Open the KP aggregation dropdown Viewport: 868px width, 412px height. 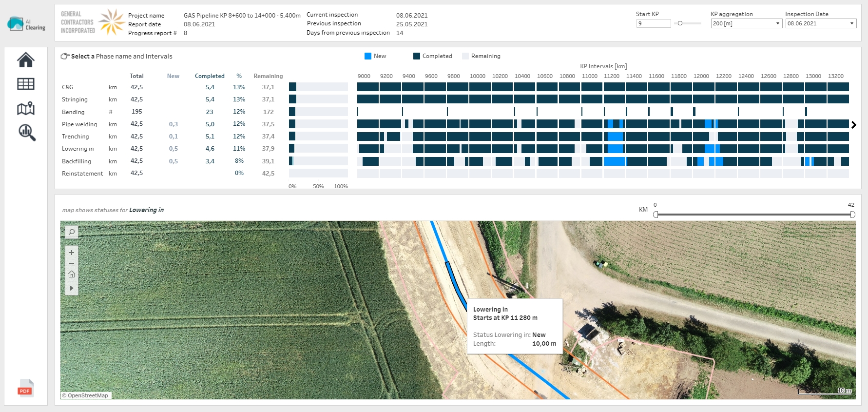pos(746,23)
